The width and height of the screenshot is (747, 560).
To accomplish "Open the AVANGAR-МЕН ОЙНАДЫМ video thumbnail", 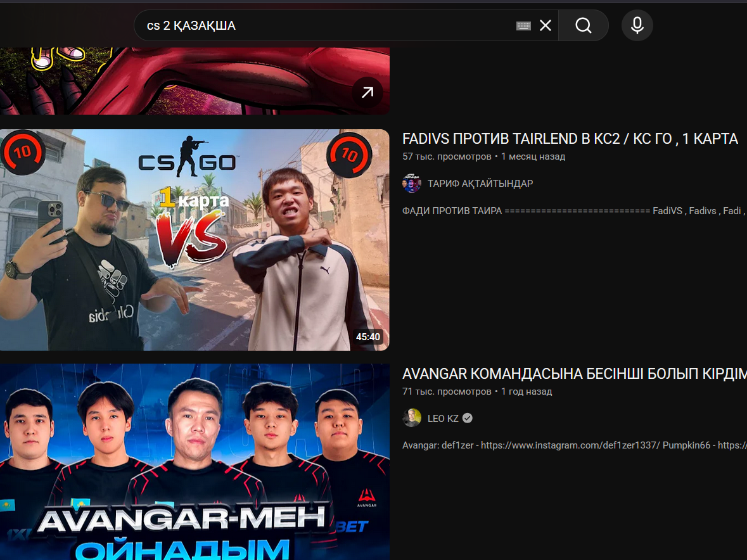I will point(195,462).
